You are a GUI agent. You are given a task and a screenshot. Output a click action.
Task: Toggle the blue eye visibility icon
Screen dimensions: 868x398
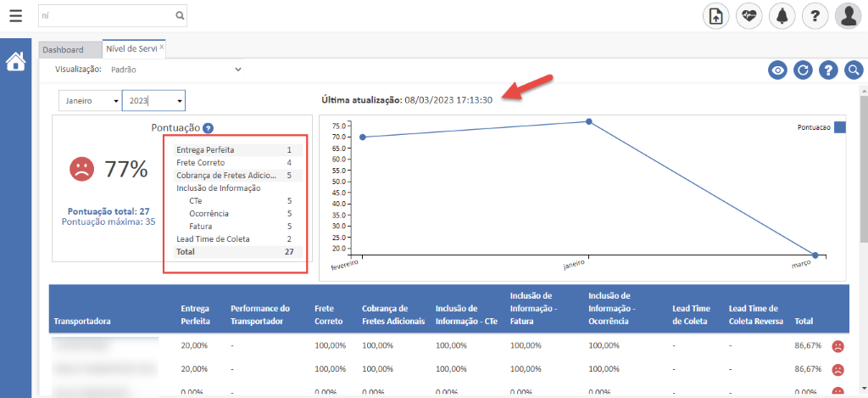pyautogui.click(x=777, y=70)
